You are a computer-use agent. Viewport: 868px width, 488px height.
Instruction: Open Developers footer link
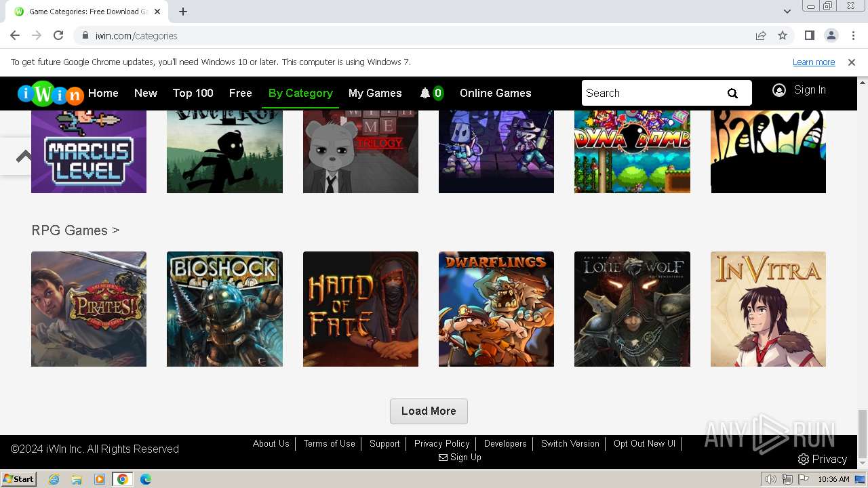click(x=505, y=444)
